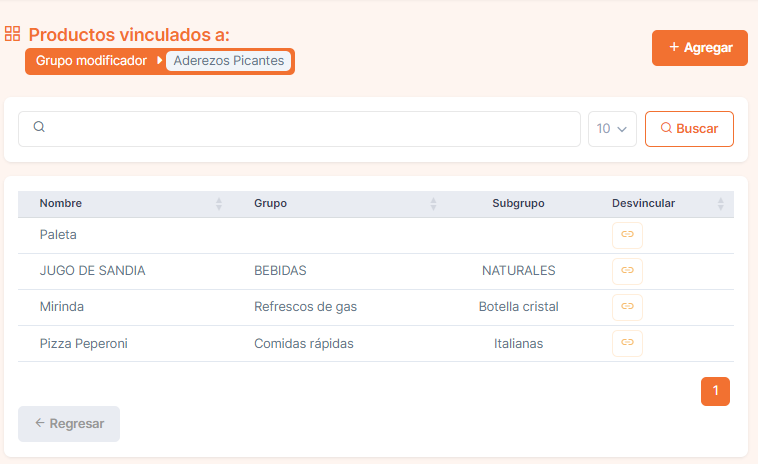Click the Botella cristal subgroup cell

tap(519, 307)
